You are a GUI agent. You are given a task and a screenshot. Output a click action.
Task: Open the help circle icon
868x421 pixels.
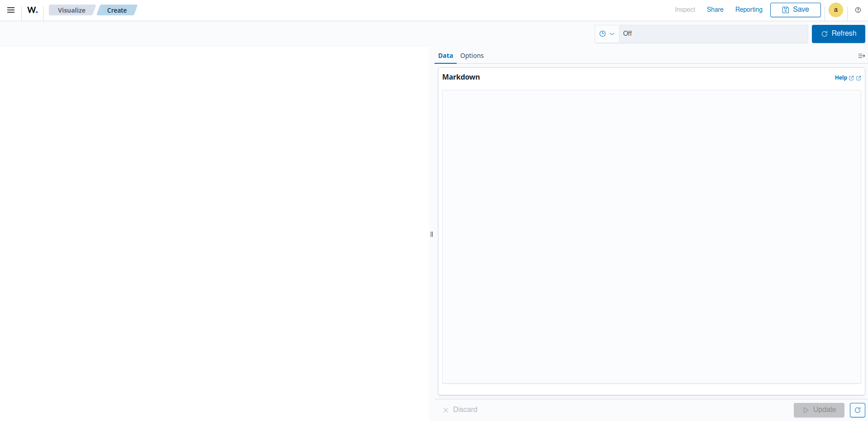click(858, 10)
